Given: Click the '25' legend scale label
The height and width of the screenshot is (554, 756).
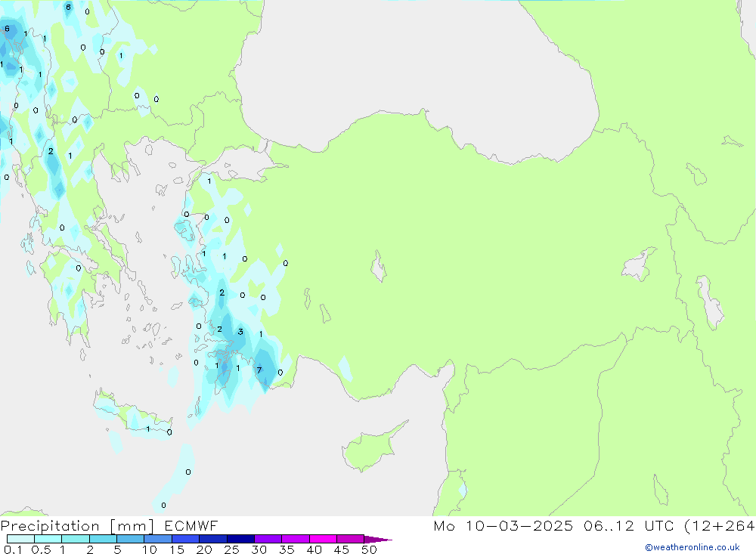Looking at the screenshot, I should [x=231, y=549].
